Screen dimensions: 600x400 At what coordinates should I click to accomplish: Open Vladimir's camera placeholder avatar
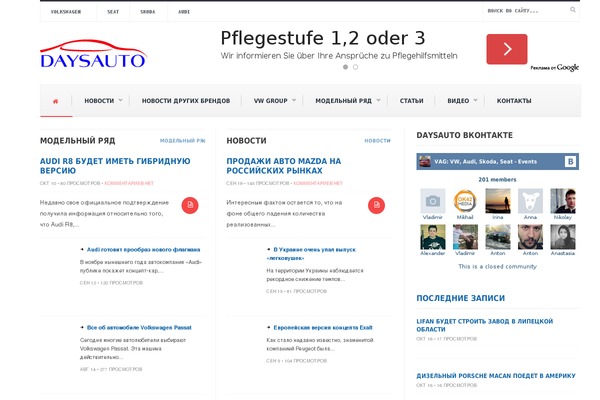[433, 201]
